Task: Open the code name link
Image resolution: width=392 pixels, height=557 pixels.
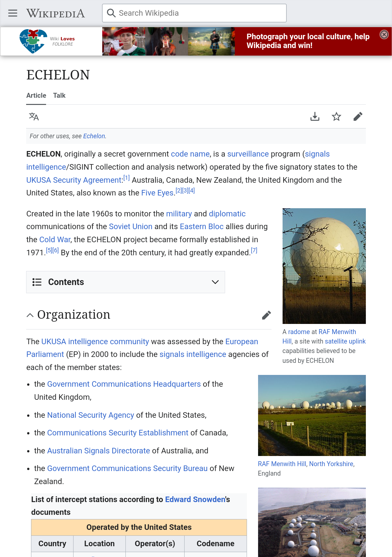Action: pos(190,154)
